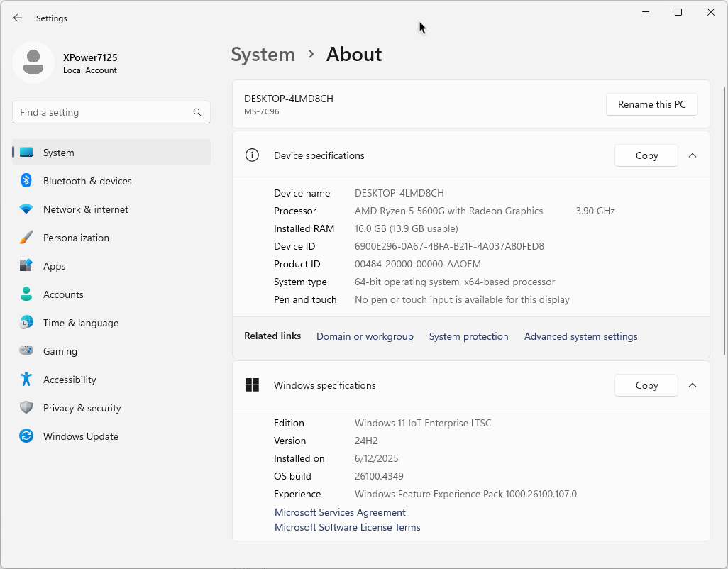
Task: Select System in the sidebar
Action: [x=58, y=153]
